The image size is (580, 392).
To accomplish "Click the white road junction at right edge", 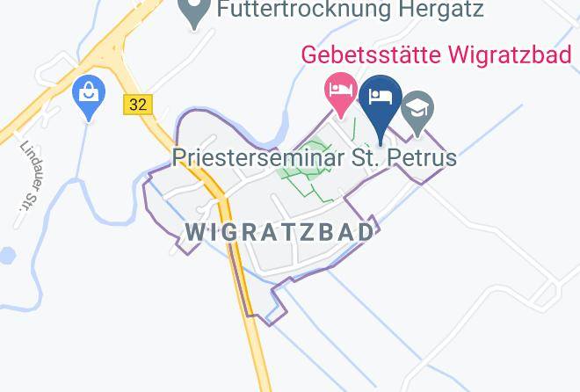I will (x=547, y=294).
